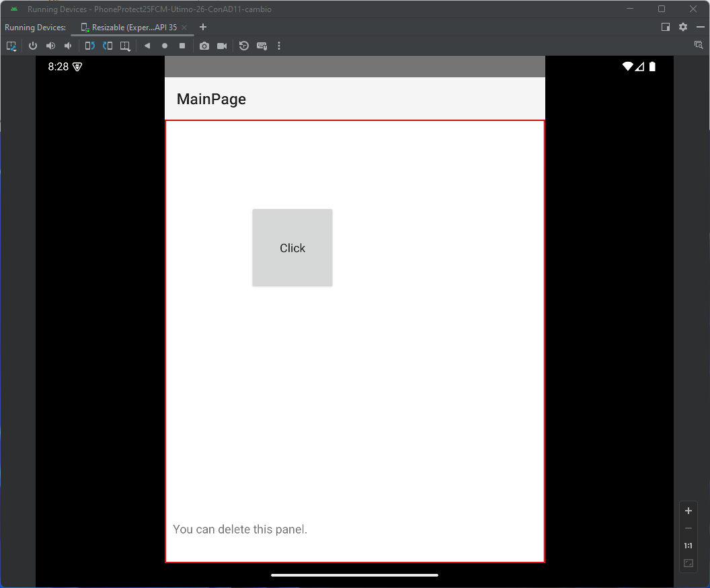Open the display mode/fold dropdown
The height and width of the screenshot is (588, 710).
point(126,46)
